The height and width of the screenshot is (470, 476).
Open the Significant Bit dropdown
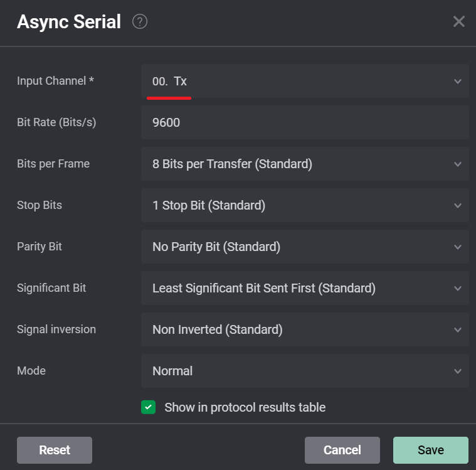[x=304, y=288]
